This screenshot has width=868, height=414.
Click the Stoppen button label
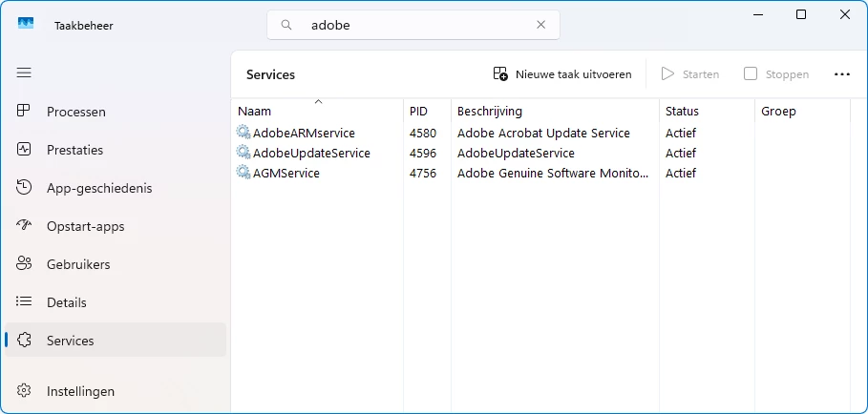pos(787,74)
